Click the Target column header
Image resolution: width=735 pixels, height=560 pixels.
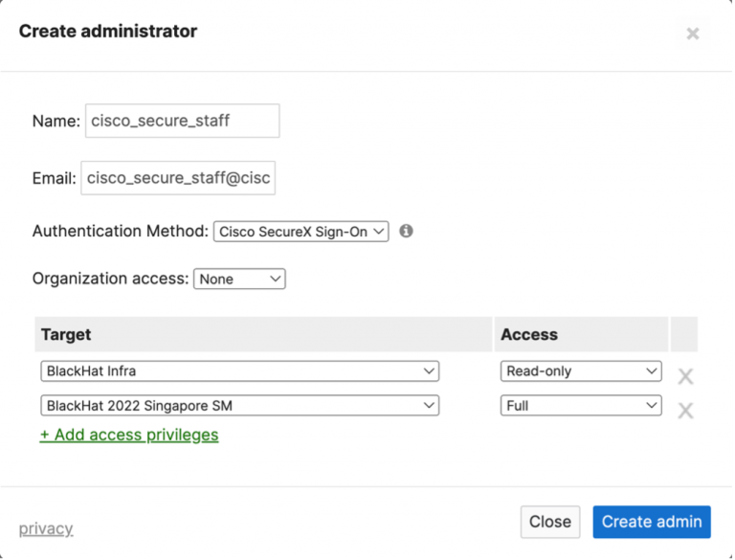pyautogui.click(x=67, y=334)
